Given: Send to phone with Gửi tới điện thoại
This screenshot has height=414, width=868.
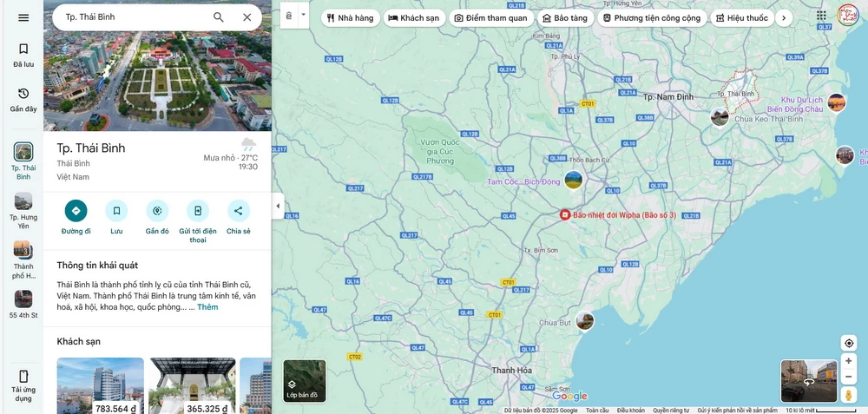Looking at the screenshot, I should point(198,211).
